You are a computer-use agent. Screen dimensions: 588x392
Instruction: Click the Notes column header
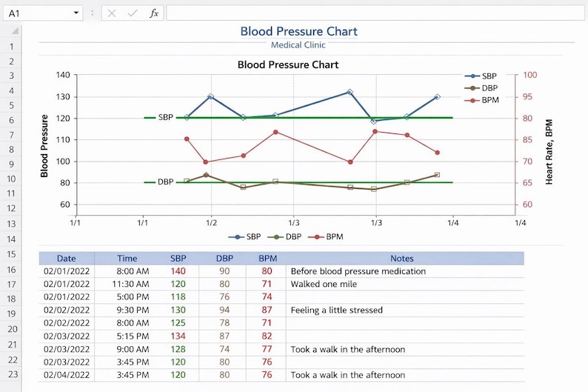tap(402, 259)
